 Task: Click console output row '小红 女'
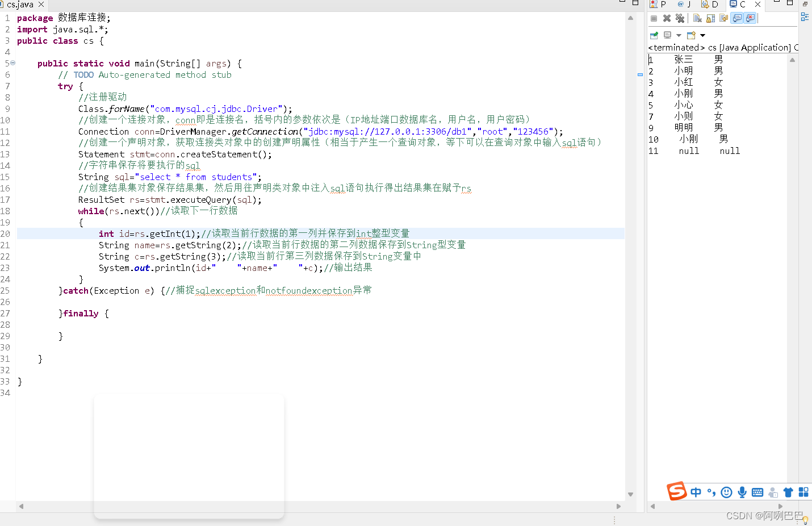tap(685, 82)
